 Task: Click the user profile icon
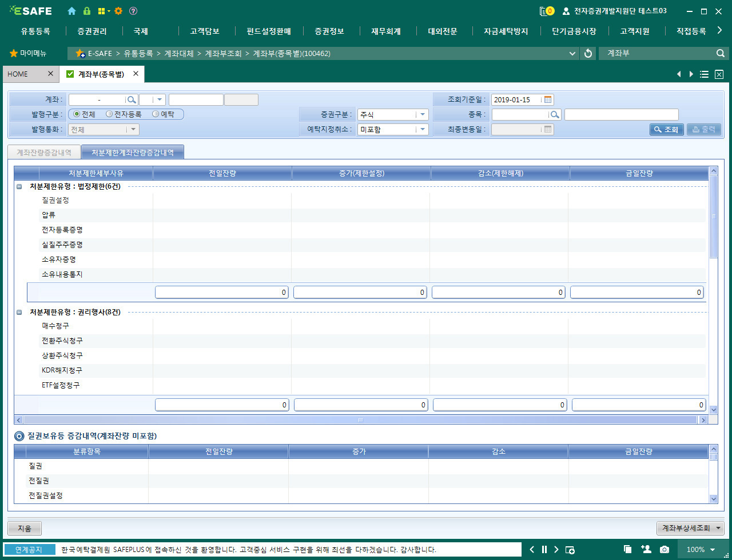(x=566, y=11)
